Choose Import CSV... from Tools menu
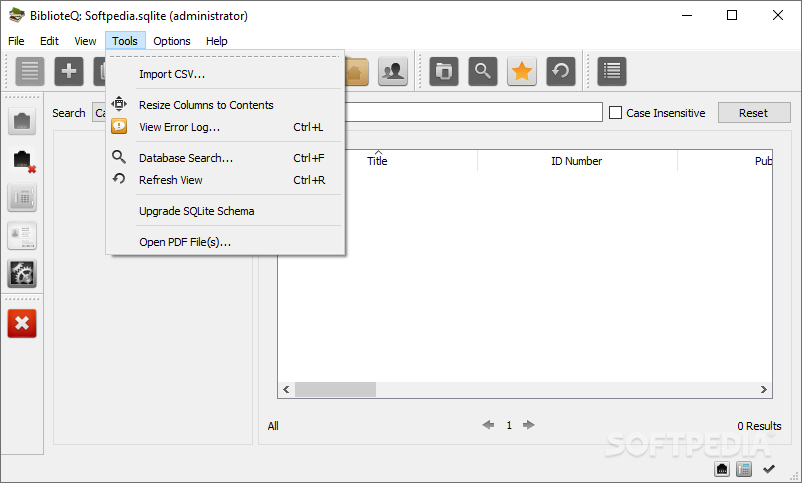The image size is (802, 483). (x=225, y=74)
